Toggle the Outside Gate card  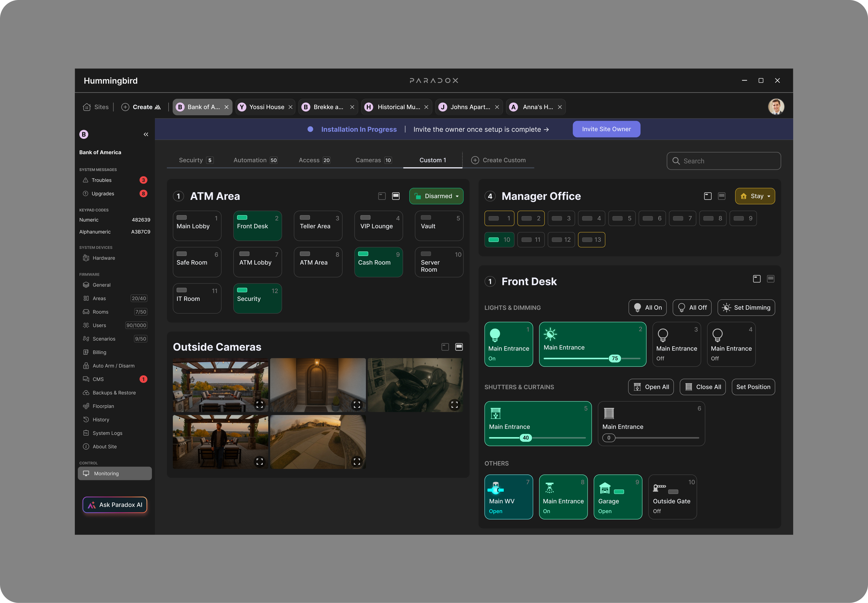[673, 497]
